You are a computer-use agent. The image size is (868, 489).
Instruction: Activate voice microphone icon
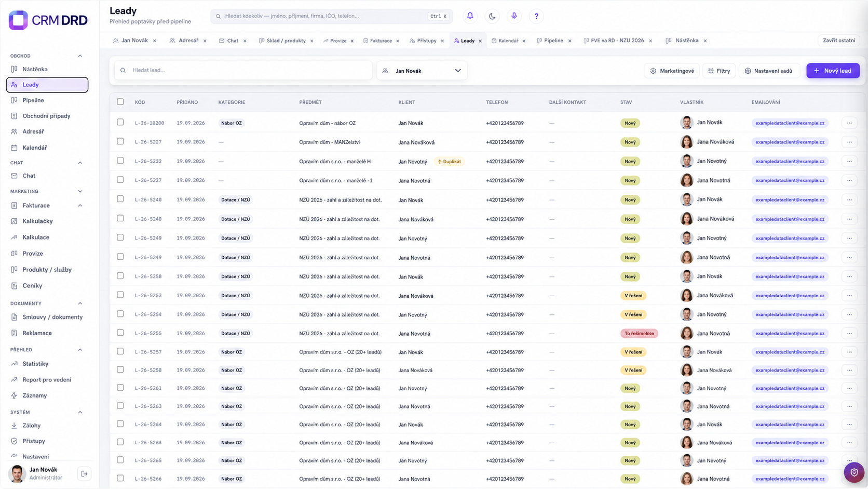point(514,16)
